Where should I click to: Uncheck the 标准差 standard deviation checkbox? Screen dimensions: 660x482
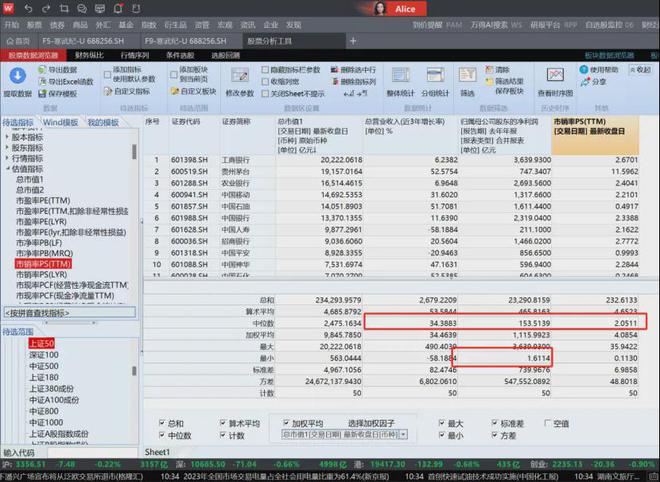(484, 422)
